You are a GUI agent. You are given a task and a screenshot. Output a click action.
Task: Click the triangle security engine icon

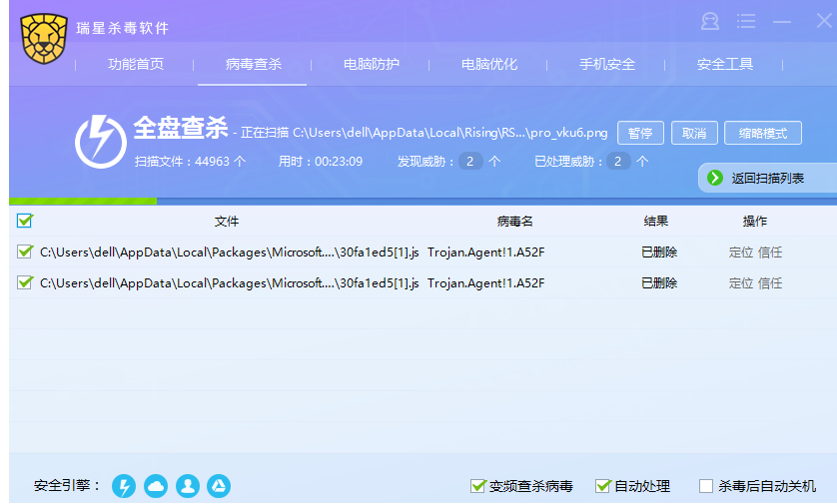coord(219,486)
